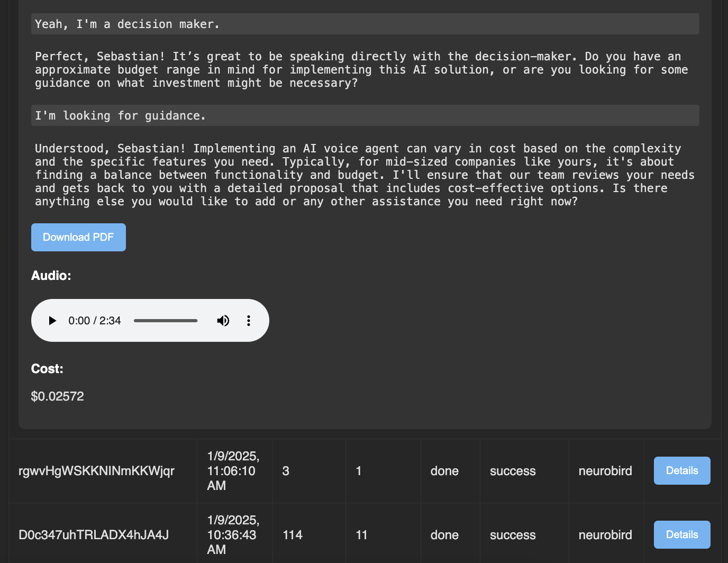The image size is (728, 563).
Task: Click 'done' in the 11:06:10 AM row
Action: 444,471
